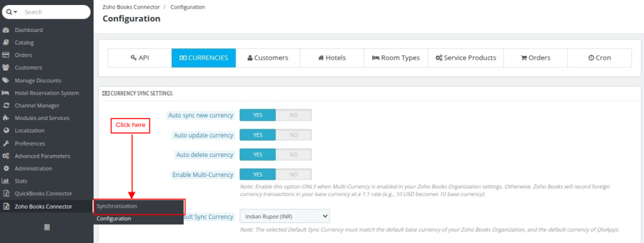Open the Localization globe icon
The image size is (644, 243).
pos(6,131)
